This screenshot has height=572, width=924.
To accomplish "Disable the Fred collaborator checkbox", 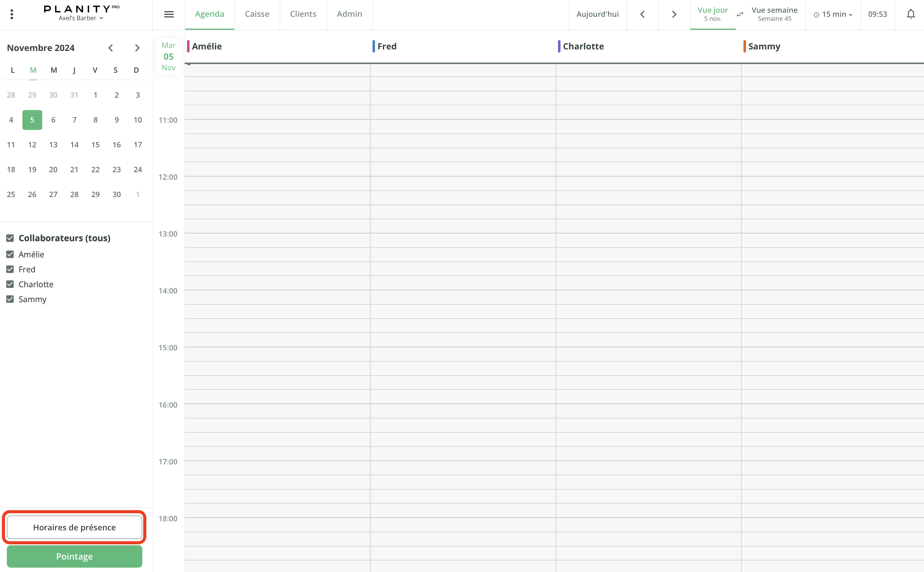I will click(9, 269).
